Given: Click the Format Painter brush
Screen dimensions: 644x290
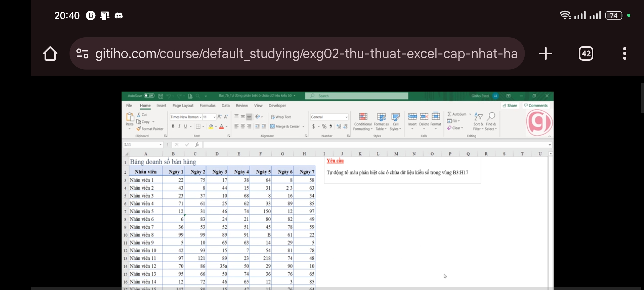Looking at the screenshot, I should 139,129.
